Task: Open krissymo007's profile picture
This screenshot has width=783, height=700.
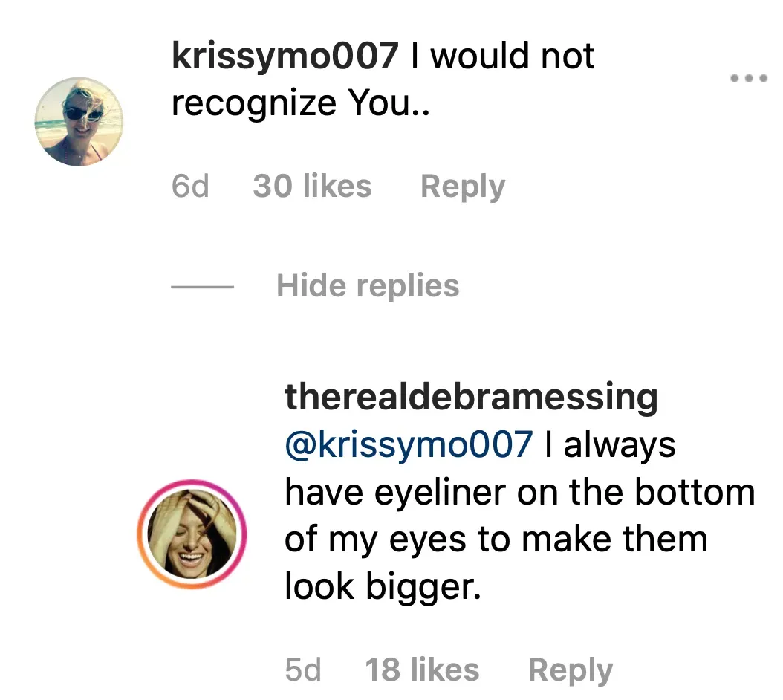Action: [x=79, y=121]
